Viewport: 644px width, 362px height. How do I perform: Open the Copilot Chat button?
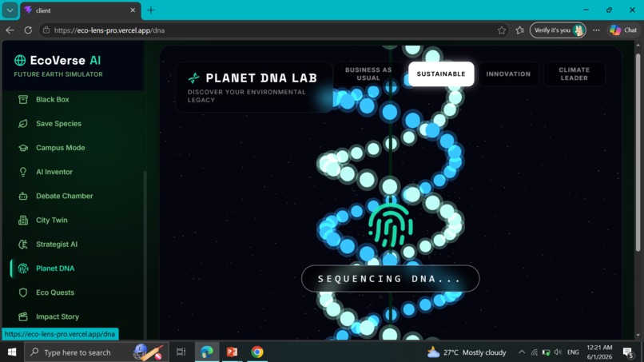623,30
